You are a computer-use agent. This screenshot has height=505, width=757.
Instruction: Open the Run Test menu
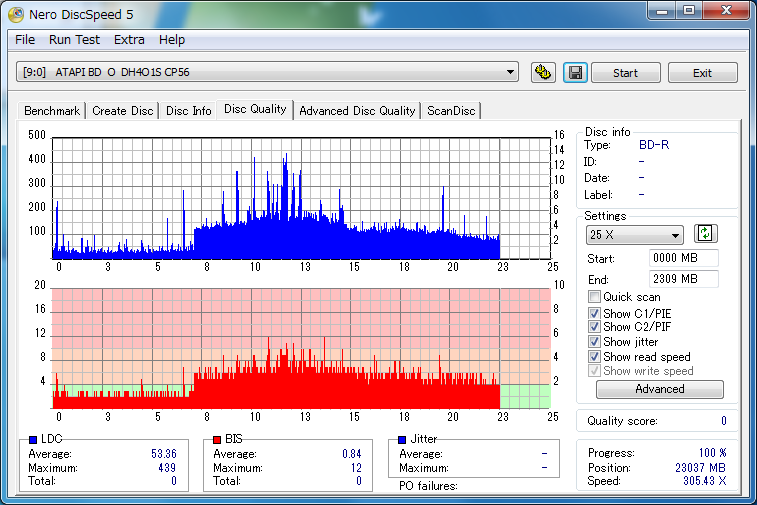74,40
